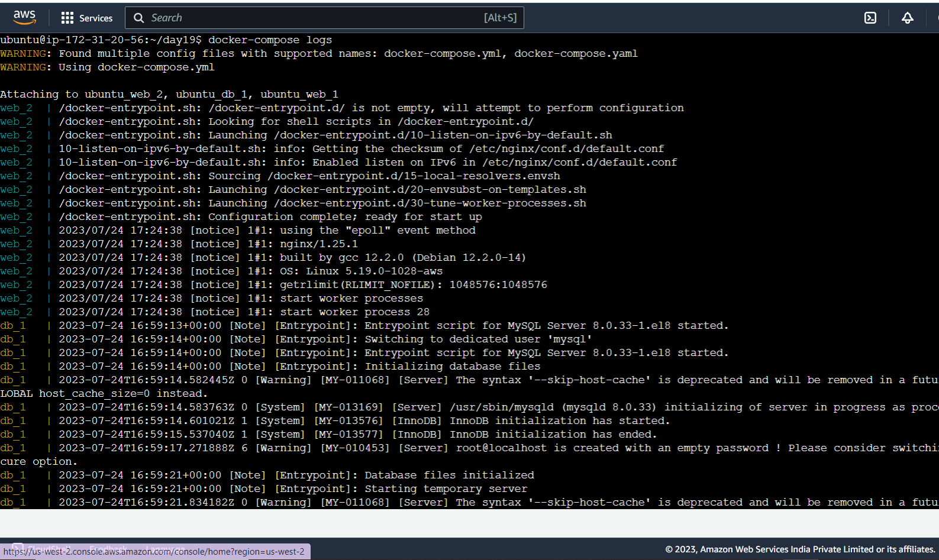
Task: Click the 'Attaching to ubuntu_web_2' line
Action: (169, 95)
